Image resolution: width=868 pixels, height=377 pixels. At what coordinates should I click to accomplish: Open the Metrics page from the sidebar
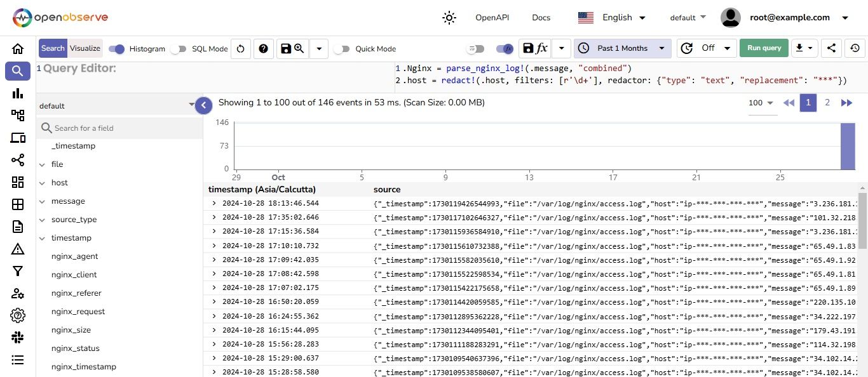[x=17, y=93]
